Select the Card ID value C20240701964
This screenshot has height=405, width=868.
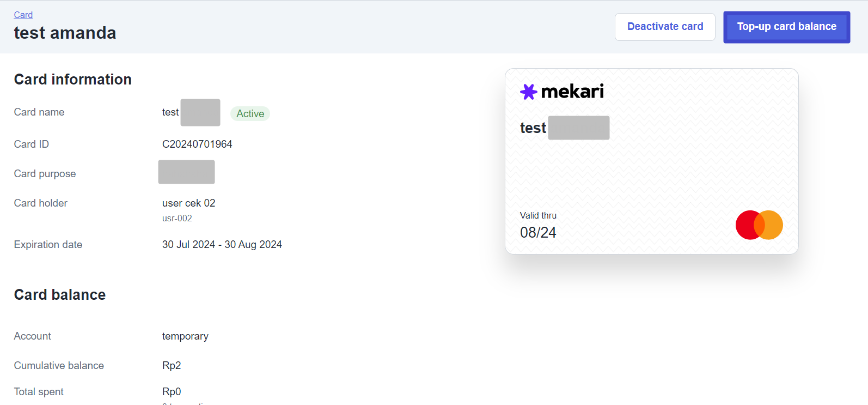point(197,144)
